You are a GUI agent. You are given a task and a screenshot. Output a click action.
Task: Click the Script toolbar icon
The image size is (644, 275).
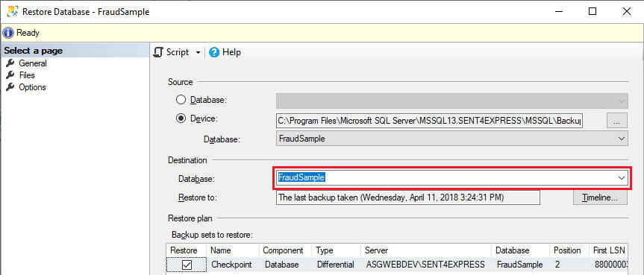click(x=158, y=52)
